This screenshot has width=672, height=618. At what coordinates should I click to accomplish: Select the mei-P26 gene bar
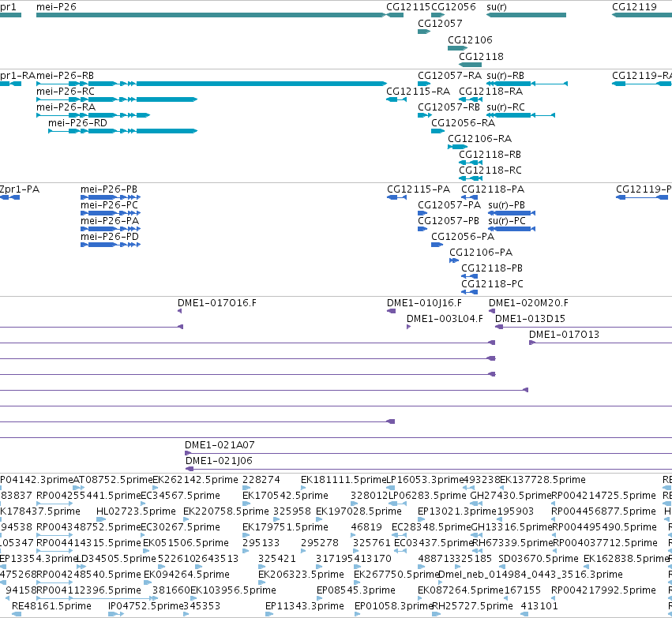coord(211,15)
